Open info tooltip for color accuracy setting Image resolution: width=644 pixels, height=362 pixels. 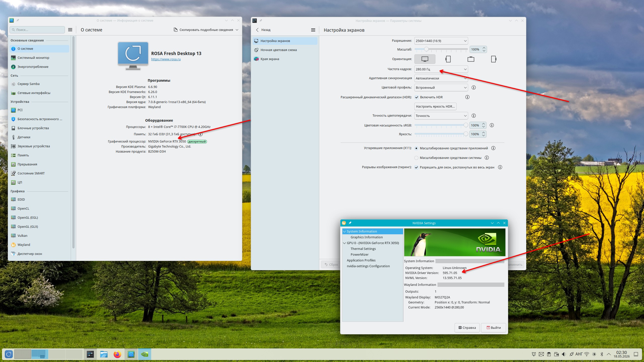[473, 116]
